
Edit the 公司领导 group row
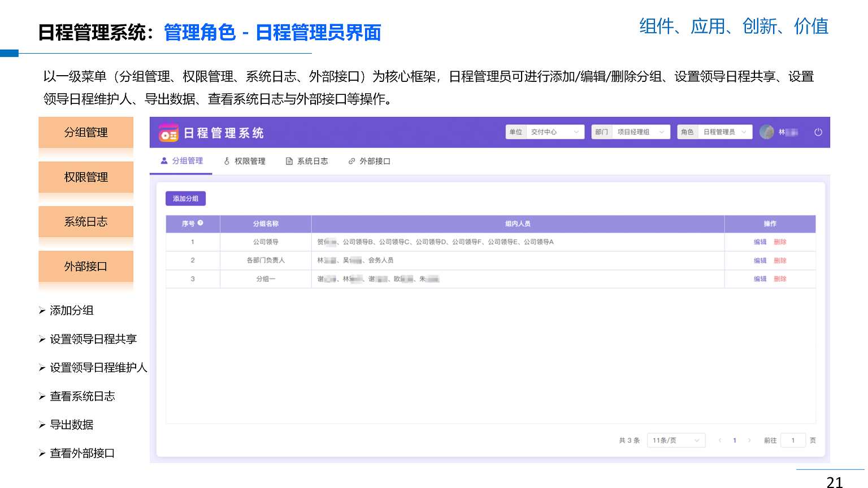coord(760,242)
